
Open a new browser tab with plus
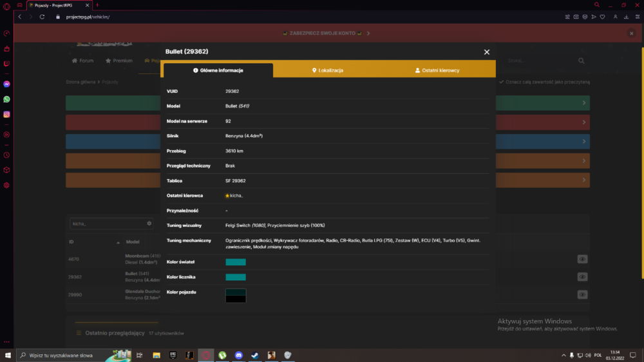tap(97, 5)
